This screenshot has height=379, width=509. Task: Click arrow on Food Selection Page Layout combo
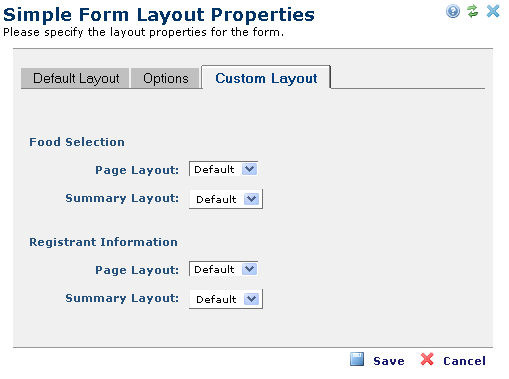point(249,169)
